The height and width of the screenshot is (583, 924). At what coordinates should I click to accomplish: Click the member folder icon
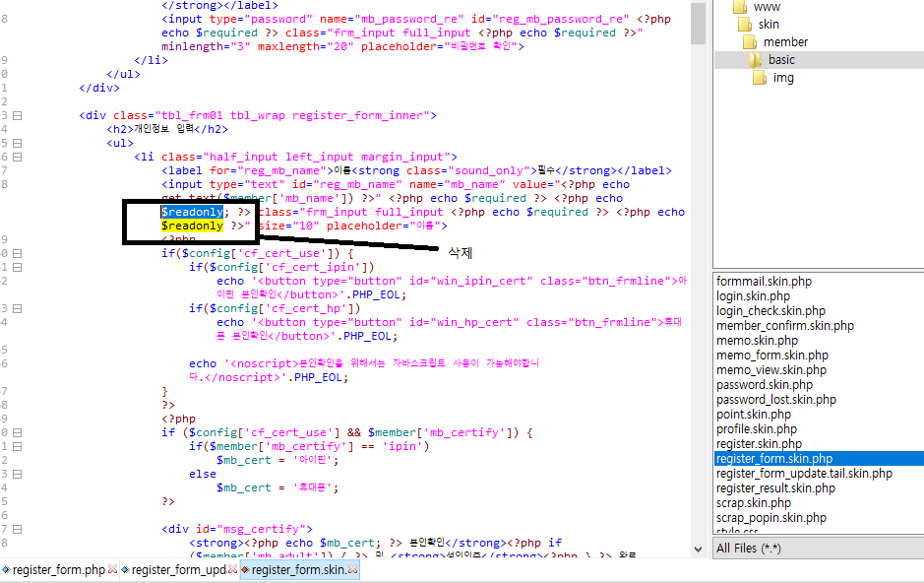pos(750,42)
